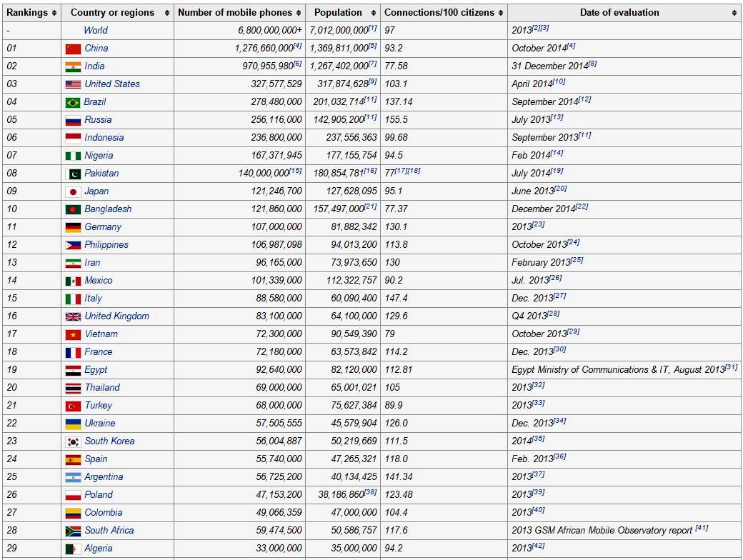Sort by Number of mobile phones arrows
Viewport: 743px width, 560px height.
[x=299, y=13]
